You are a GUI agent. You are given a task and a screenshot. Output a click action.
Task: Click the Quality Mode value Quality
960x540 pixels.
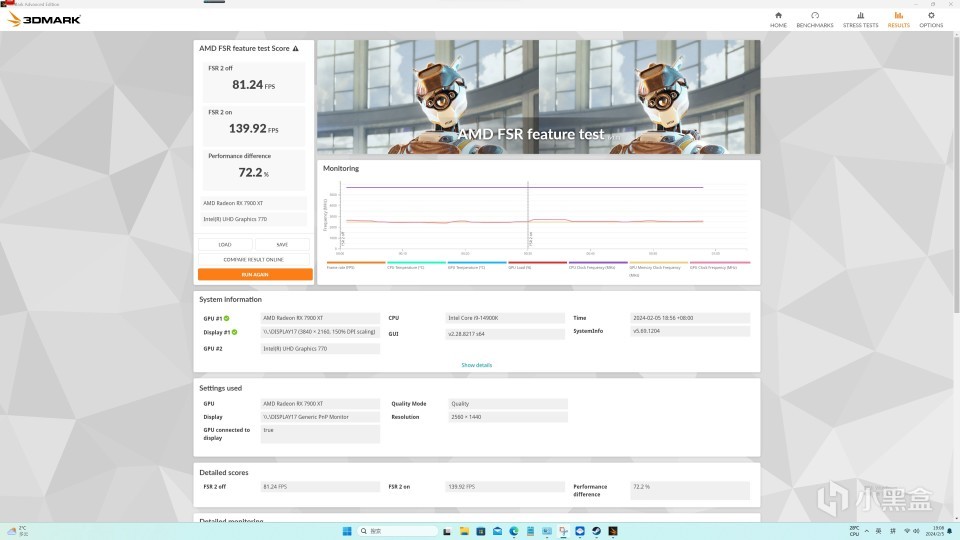tap(508, 403)
